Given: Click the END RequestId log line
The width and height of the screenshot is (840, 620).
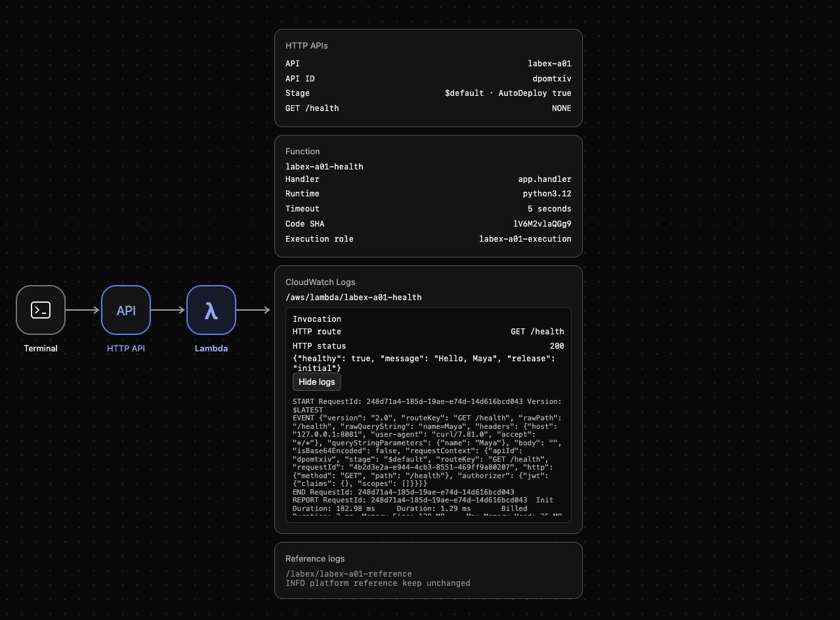Looking at the screenshot, I should (404, 492).
